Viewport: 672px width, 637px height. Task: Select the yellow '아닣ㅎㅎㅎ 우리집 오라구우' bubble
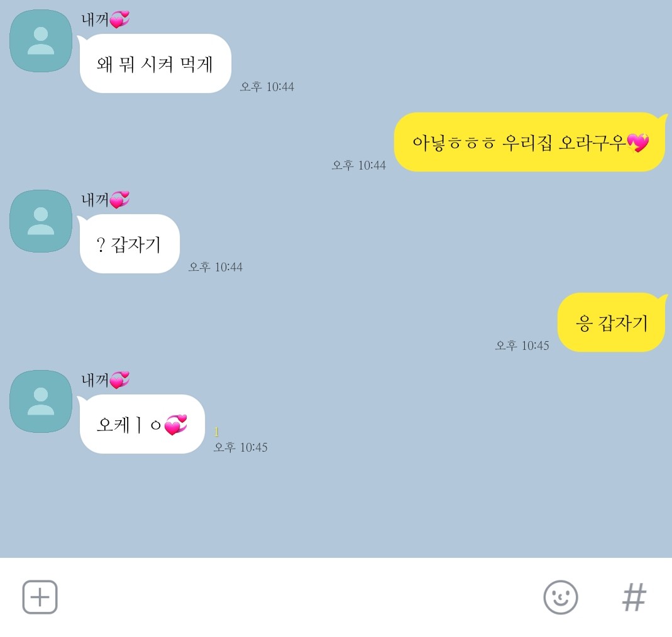pyautogui.click(x=530, y=142)
